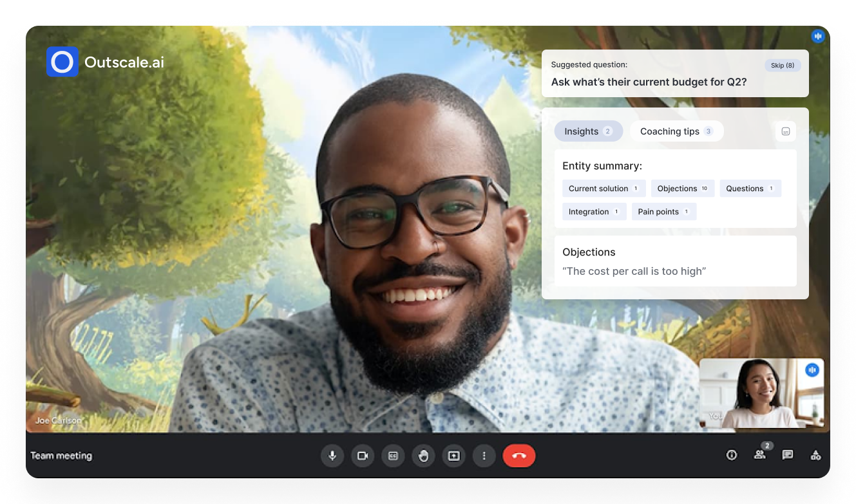Open the chat panel

pos(787,455)
